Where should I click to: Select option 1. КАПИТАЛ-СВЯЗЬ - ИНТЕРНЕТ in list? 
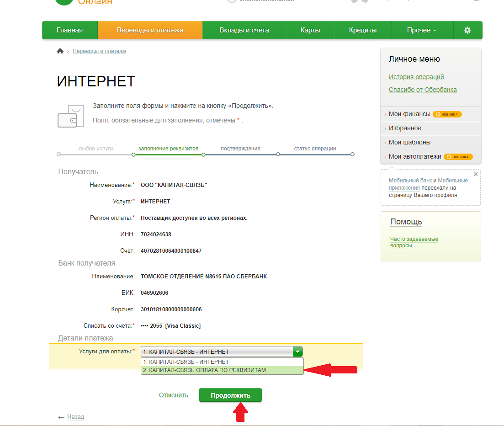coord(222,362)
